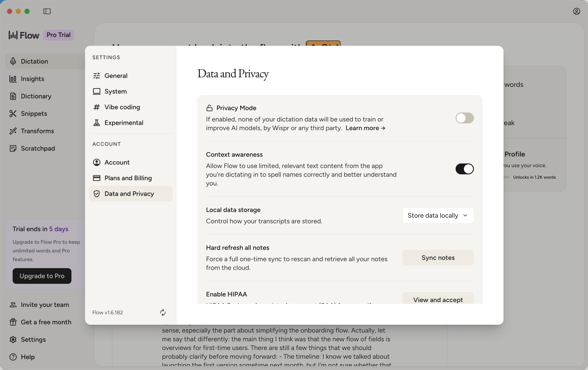Click the Flow logo icon
The height and width of the screenshot is (370, 588).
[x=13, y=35]
